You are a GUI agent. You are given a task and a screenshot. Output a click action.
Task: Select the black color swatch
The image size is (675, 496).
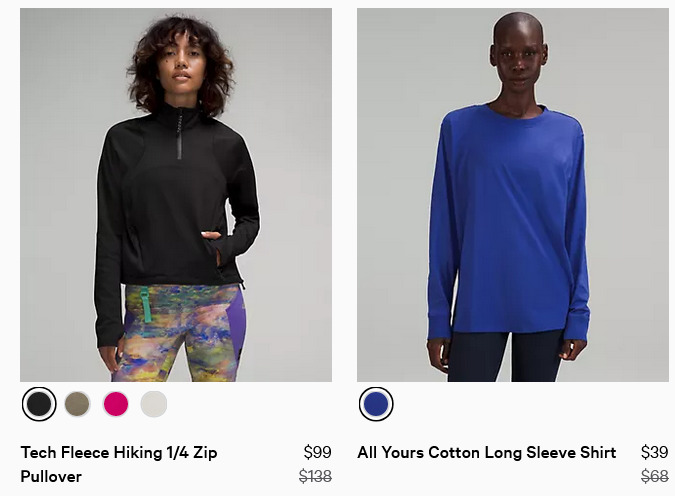39,404
